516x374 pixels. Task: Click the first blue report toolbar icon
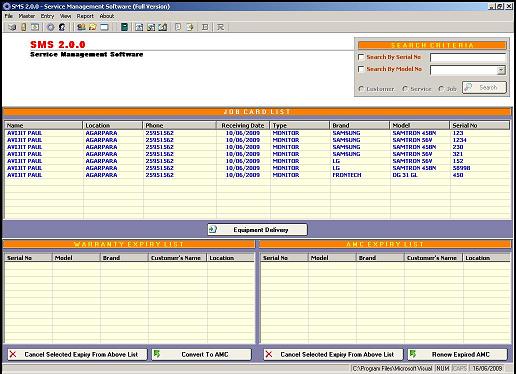pyautogui.click(x=139, y=27)
